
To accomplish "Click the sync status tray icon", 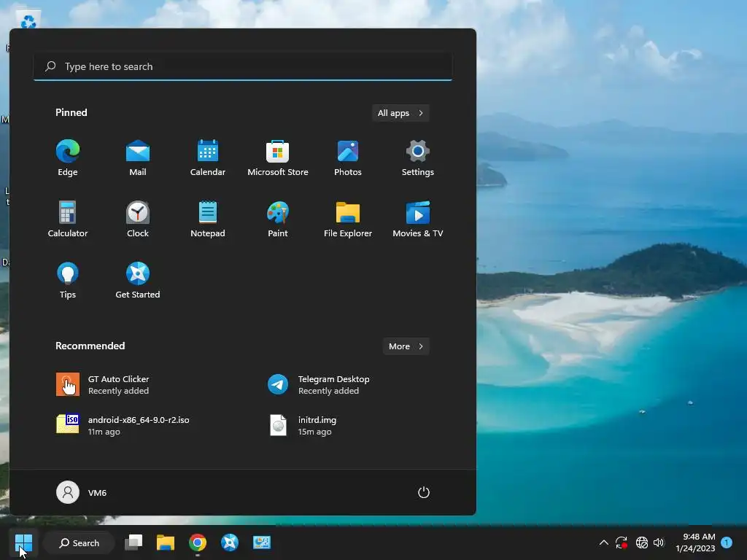I will coord(622,542).
